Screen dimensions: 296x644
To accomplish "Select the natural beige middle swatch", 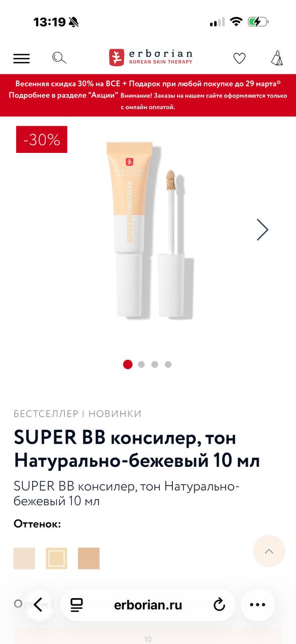I will tap(56, 558).
